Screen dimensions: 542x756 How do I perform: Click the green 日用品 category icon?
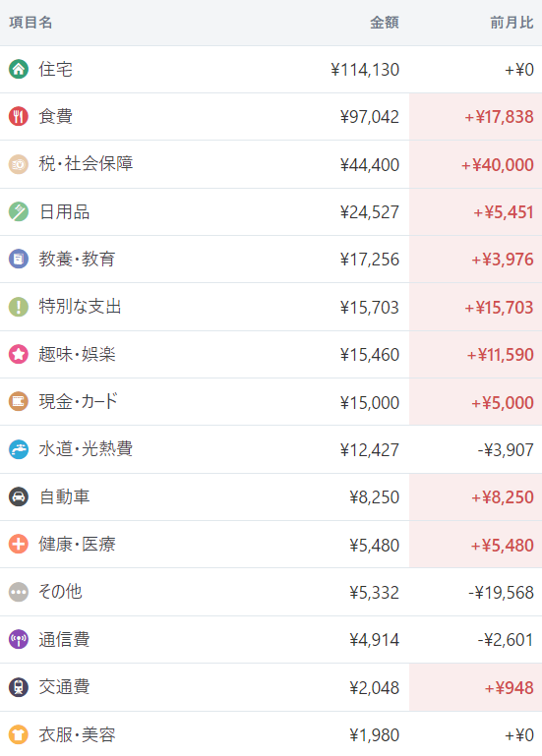(x=19, y=211)
